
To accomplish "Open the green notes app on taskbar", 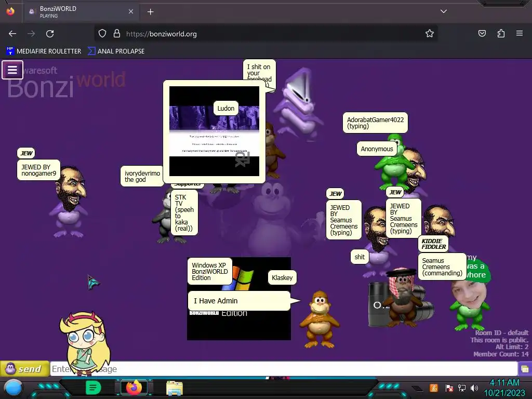I will tap(94, 388).
